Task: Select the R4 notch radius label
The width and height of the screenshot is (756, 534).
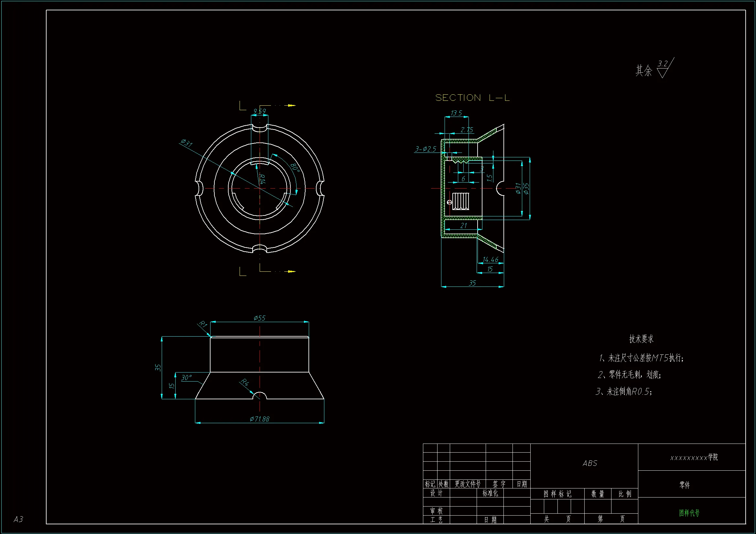Action: pyautogui.click(x=244, y=382)
